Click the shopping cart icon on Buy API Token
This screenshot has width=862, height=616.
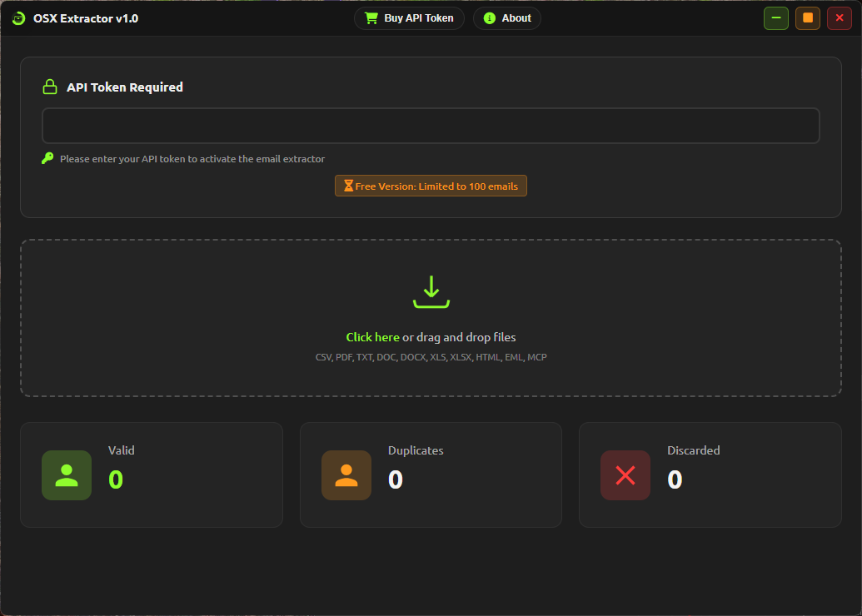tap(371, 17)
